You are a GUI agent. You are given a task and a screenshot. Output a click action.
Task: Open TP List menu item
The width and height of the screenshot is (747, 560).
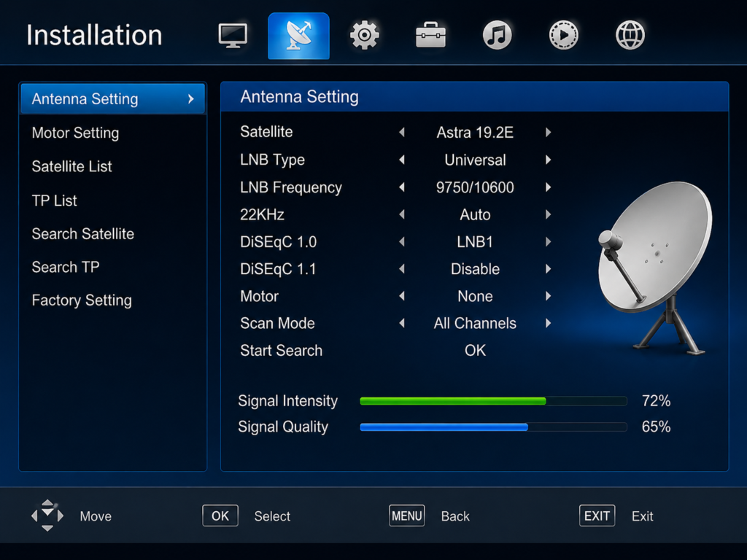pyautogui.click(x=54, y=201)
